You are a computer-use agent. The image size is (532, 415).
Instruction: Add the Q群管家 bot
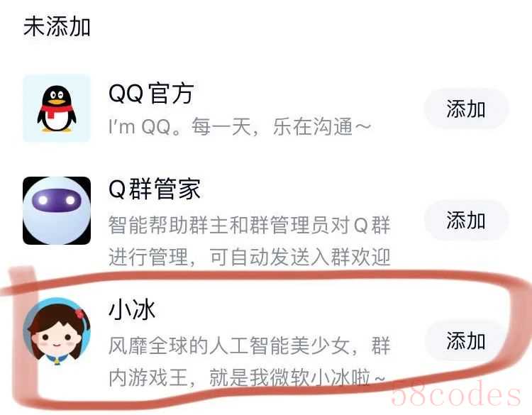point(466,220)
